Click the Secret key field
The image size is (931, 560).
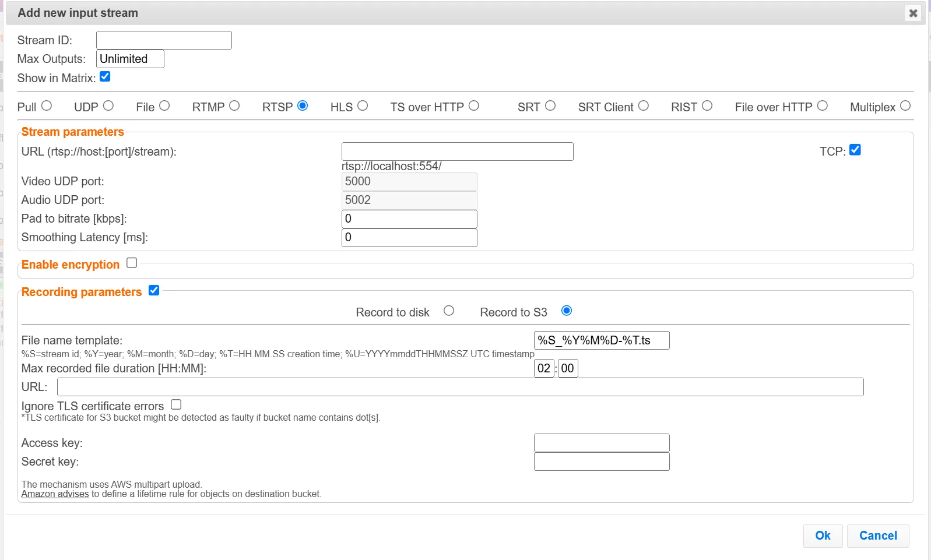coord(602,462)
